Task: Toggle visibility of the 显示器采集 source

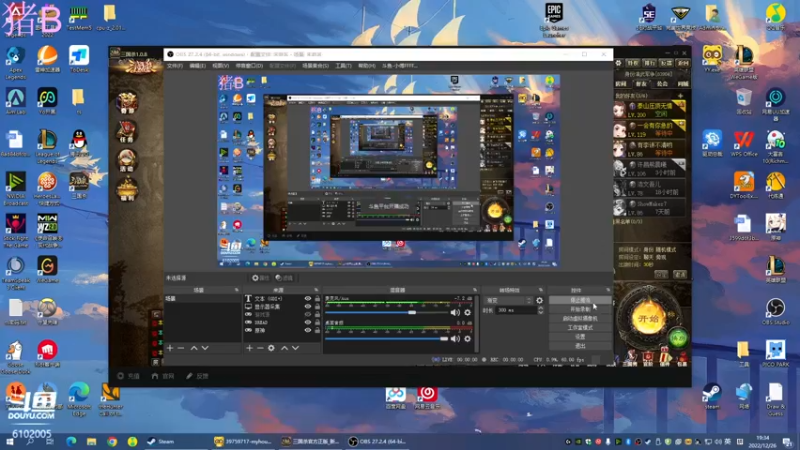Action: point(308,307)
